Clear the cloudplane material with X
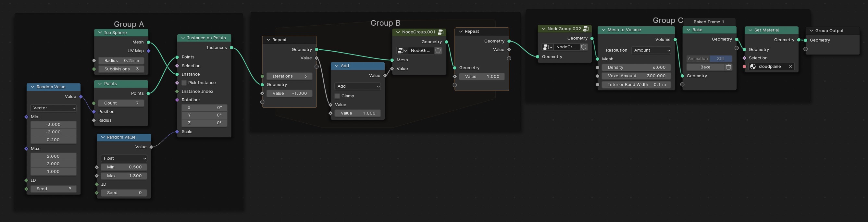The image size is (868, 222). (x=790, y=67)
